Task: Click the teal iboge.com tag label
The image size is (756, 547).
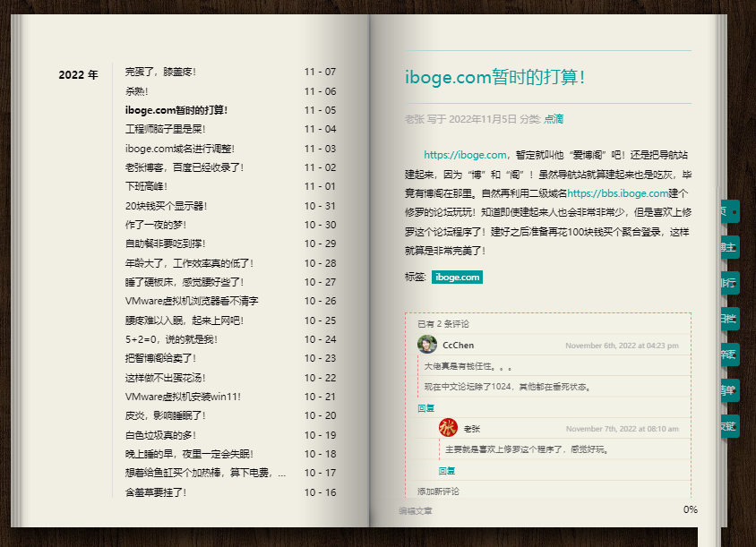Action: tap(457, 278)
